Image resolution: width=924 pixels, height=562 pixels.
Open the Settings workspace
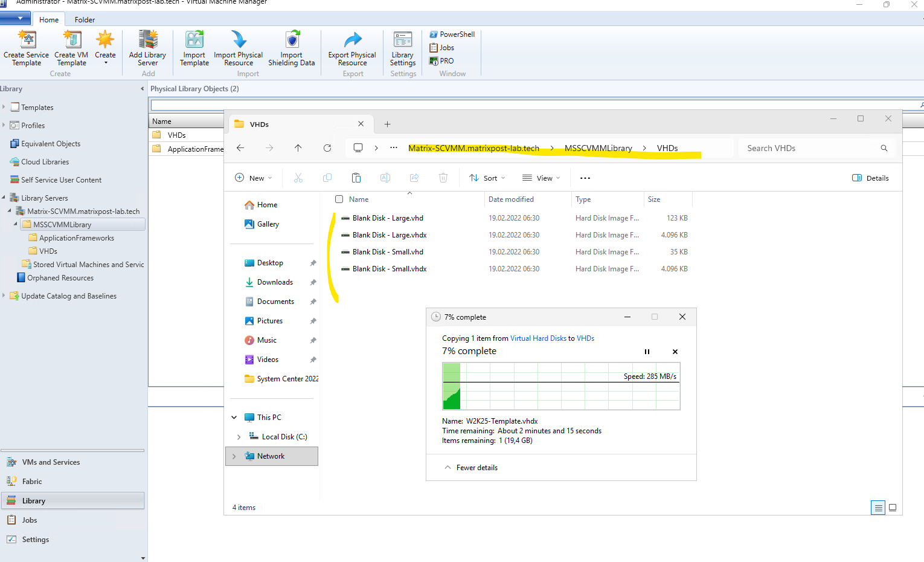[72, 540]
